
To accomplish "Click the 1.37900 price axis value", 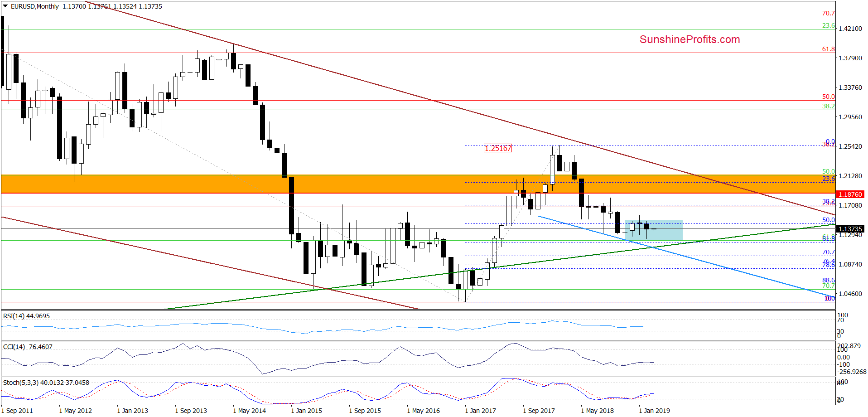I will (850, 58).
